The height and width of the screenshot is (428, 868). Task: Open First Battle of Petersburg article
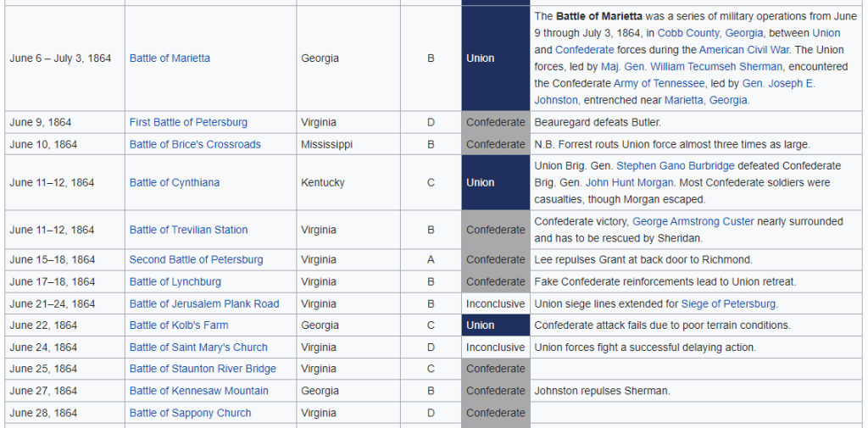pos(188,122)
